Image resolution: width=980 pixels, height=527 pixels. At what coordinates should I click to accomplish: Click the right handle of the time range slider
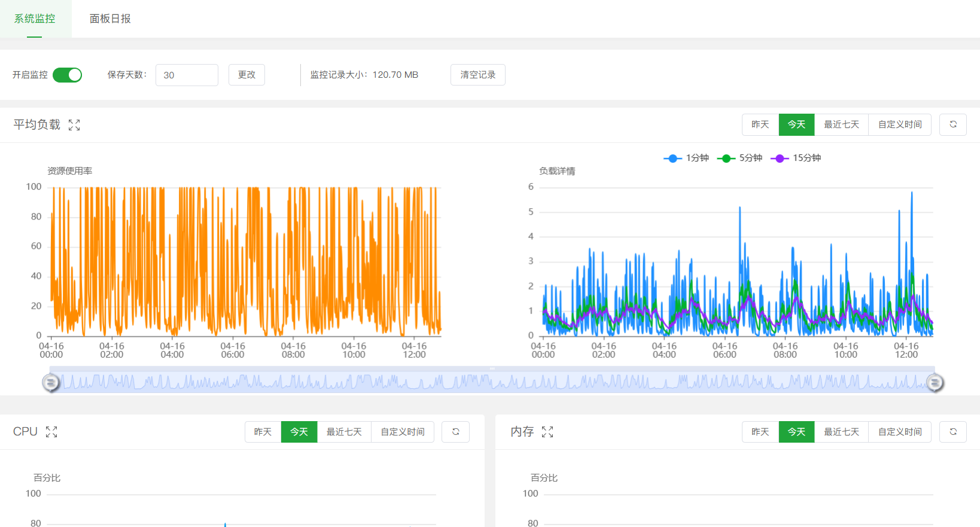935,382
